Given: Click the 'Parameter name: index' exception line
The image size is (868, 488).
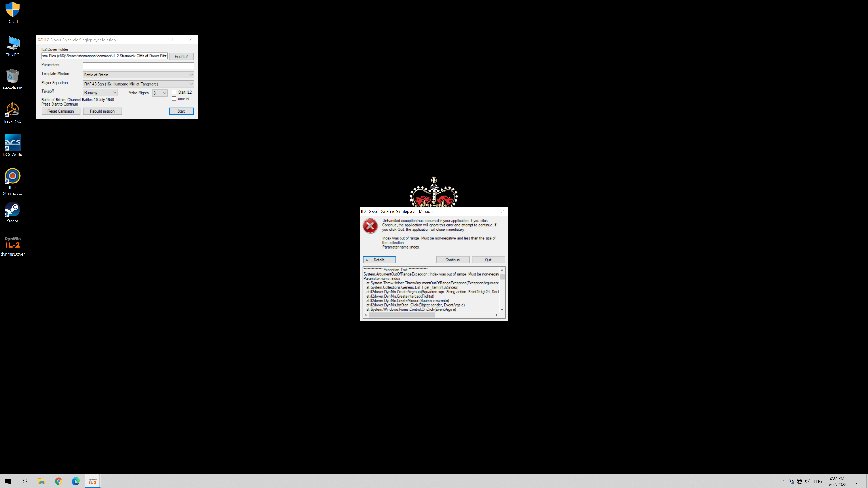Looking at the screenshot, I should pyautogui.click(x=382, y=279).
